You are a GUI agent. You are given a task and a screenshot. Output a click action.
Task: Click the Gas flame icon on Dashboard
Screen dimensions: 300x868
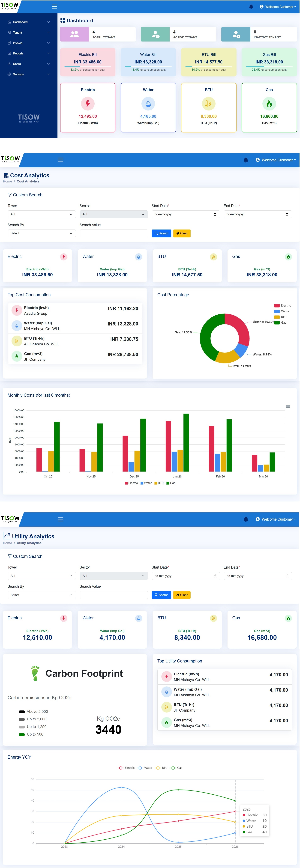(269, 104)
